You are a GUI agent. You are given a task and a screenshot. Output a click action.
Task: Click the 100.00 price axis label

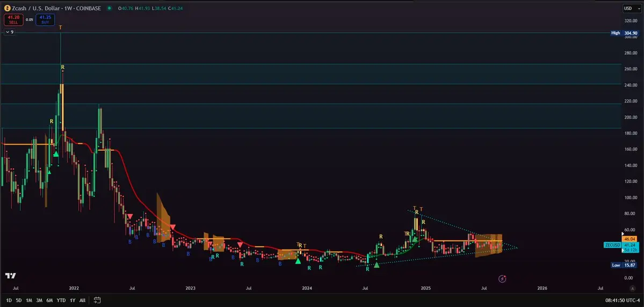(x=631, y=198)
